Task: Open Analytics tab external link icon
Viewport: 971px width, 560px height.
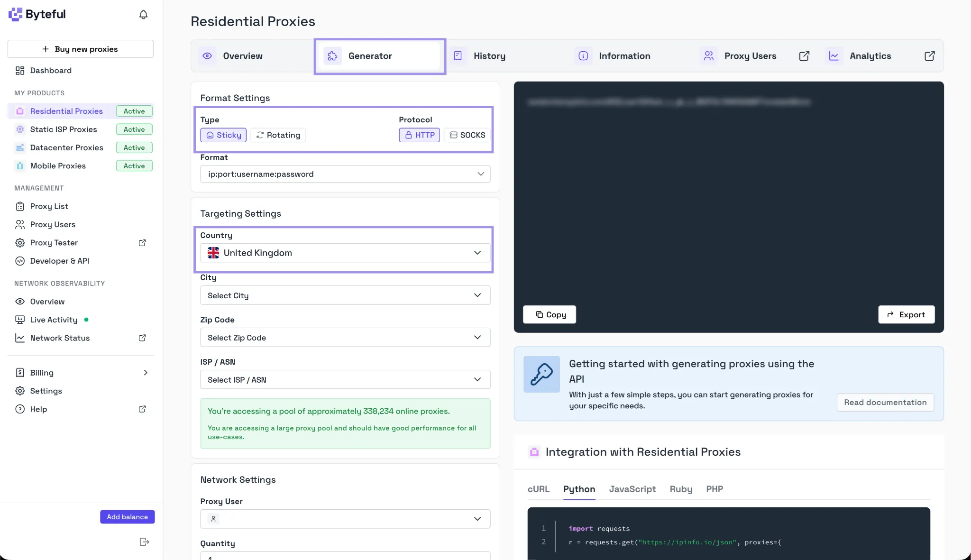Action: [930, 56]
